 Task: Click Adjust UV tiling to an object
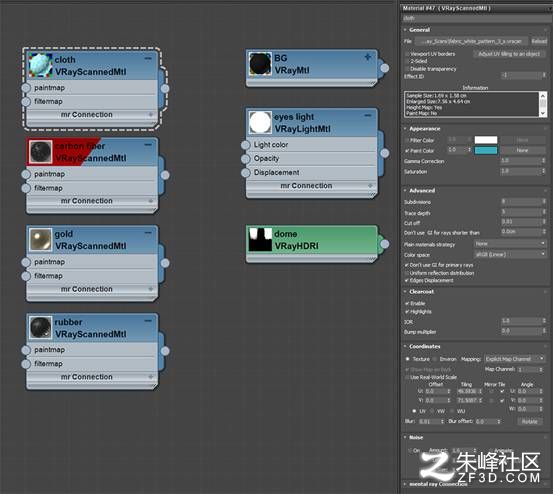click(x=509, y=54)
